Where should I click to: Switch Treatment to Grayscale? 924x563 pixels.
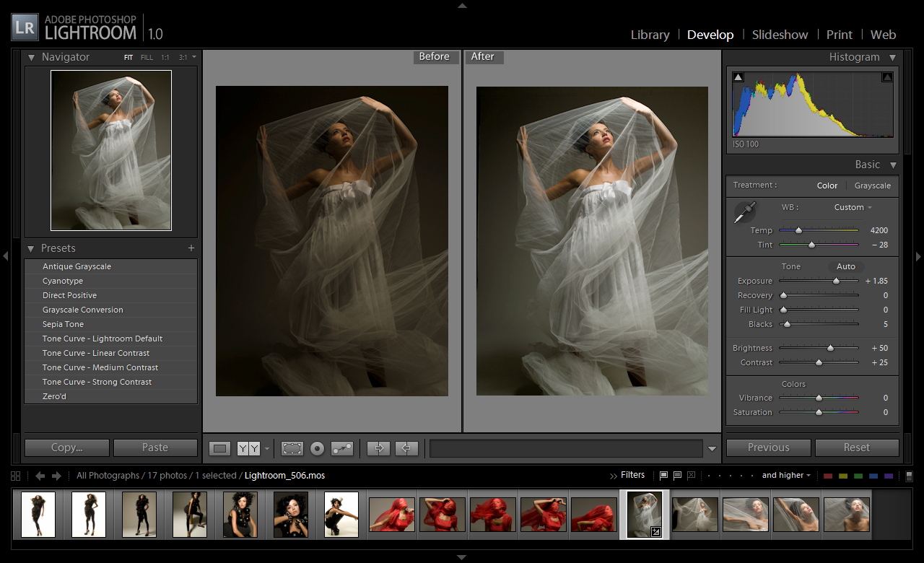[872, 186]
